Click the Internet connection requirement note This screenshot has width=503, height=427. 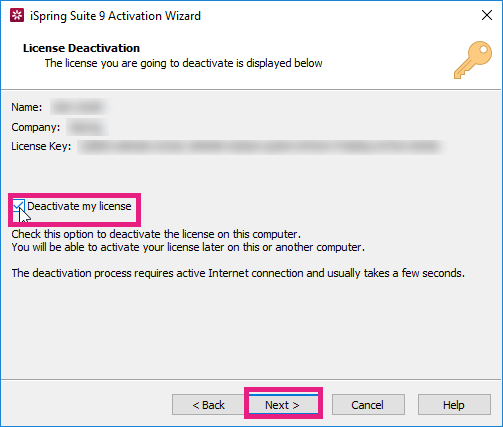tap(238, 273)
